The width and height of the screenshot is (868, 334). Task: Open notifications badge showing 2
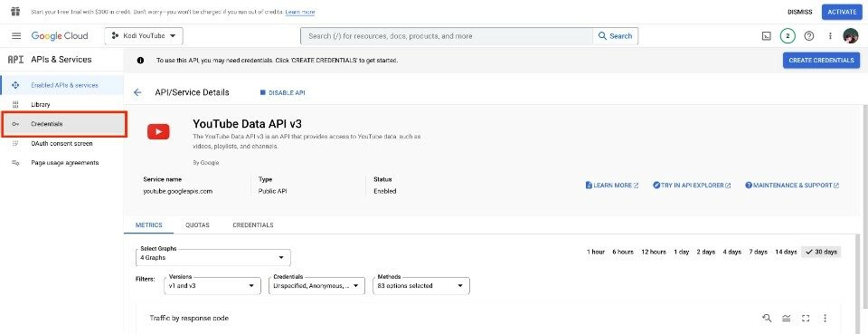(788, 36)
